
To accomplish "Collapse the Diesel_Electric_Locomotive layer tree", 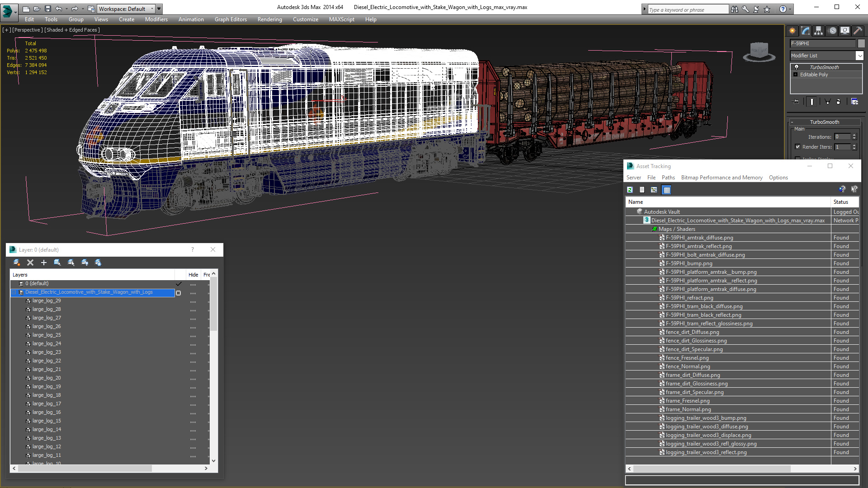I will tap(14, 292).
